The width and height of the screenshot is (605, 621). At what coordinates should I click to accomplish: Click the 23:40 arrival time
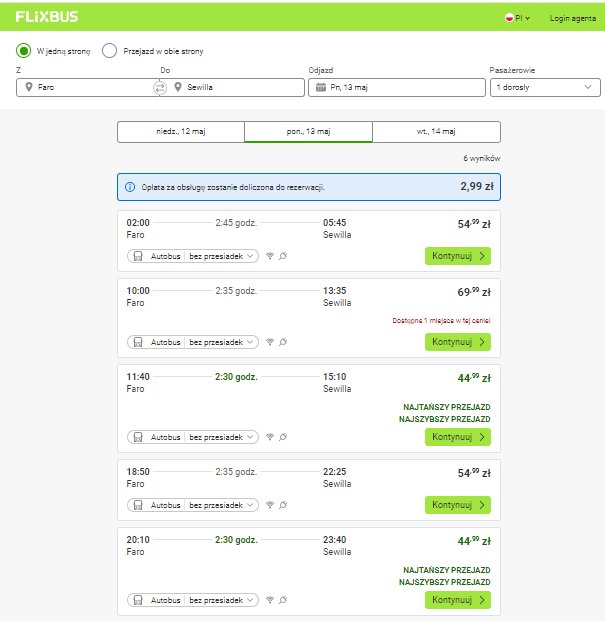point(335,540)
